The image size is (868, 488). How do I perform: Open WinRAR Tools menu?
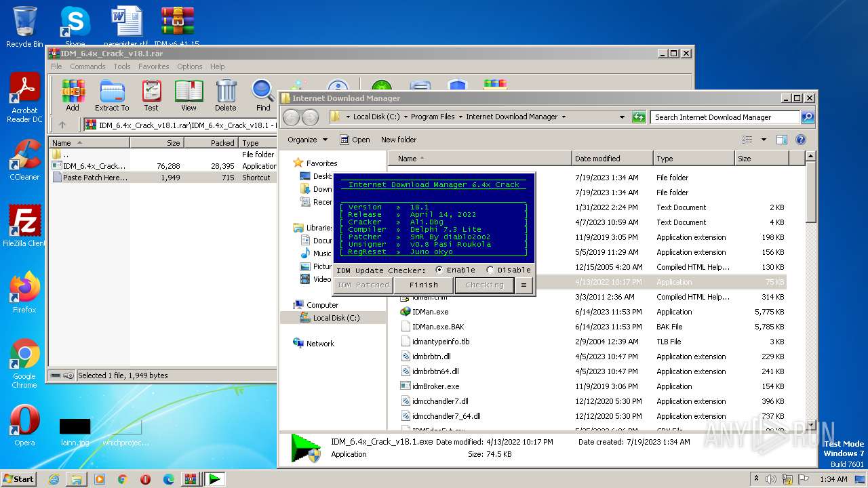pos(122,66)
